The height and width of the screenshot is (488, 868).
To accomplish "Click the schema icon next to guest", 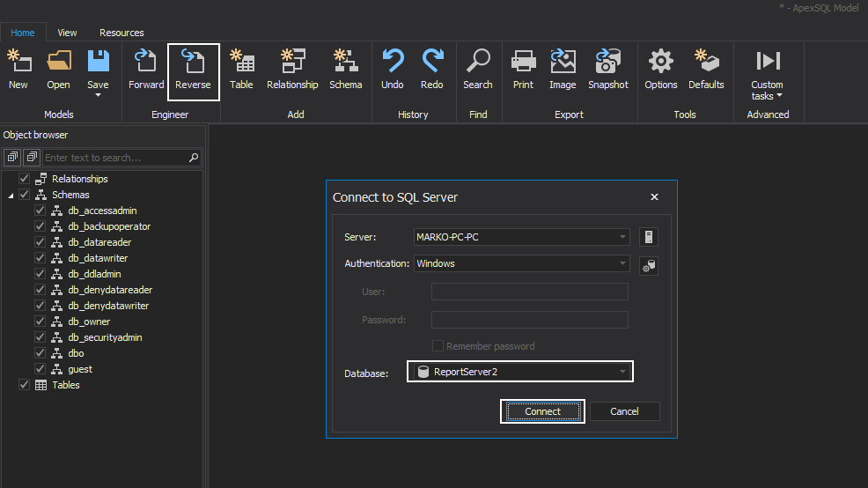I will pyautogui.click(x=56, y=369).
